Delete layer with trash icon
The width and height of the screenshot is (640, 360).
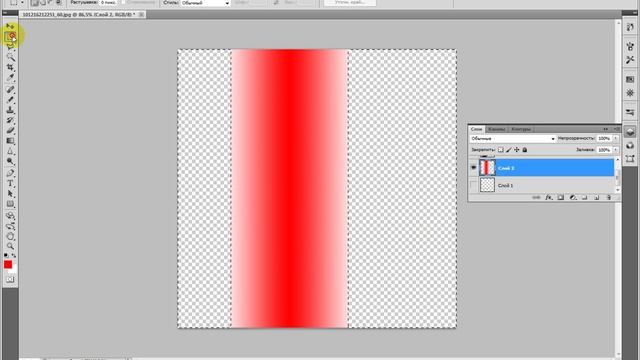click(609, 198)
